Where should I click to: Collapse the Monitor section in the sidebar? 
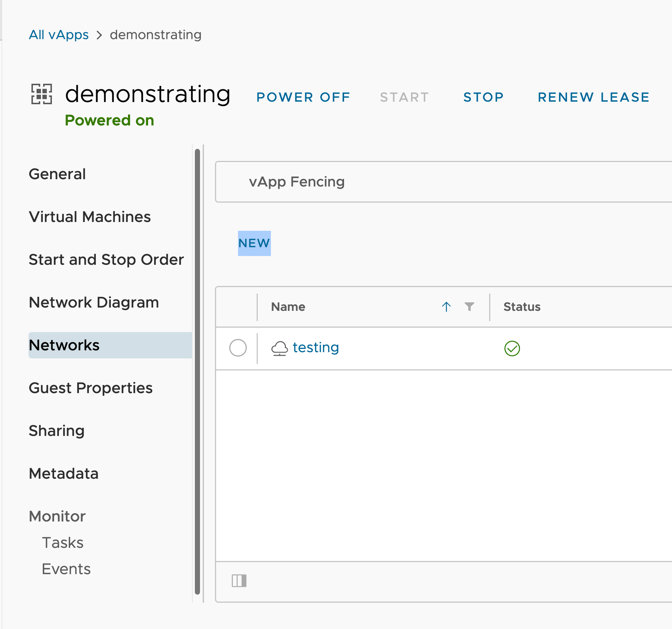(x=57, y=516)
